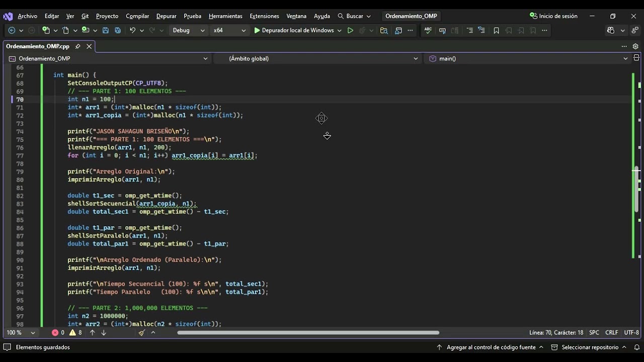The image size is (644, 362).
Task: Toggle the bookmark icon in the toolbar
Action: coord(496,30)
